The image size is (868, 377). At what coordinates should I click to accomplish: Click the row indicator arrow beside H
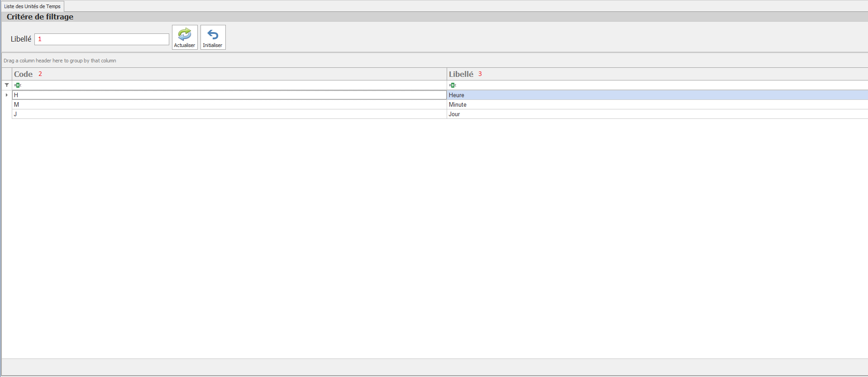point(7,95)
